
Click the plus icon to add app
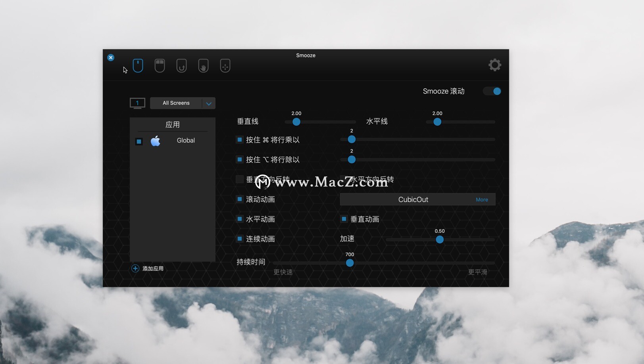pyautogui.click(x=135, y=268)
